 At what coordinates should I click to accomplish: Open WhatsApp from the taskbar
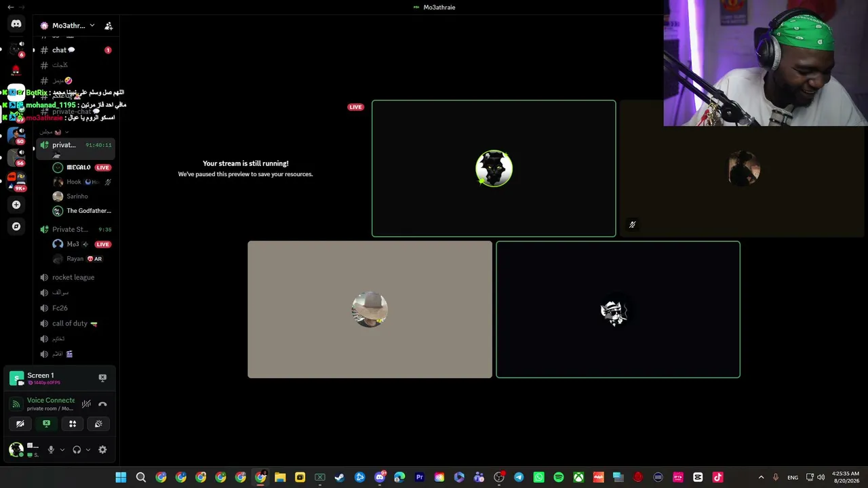click(538, 477)
